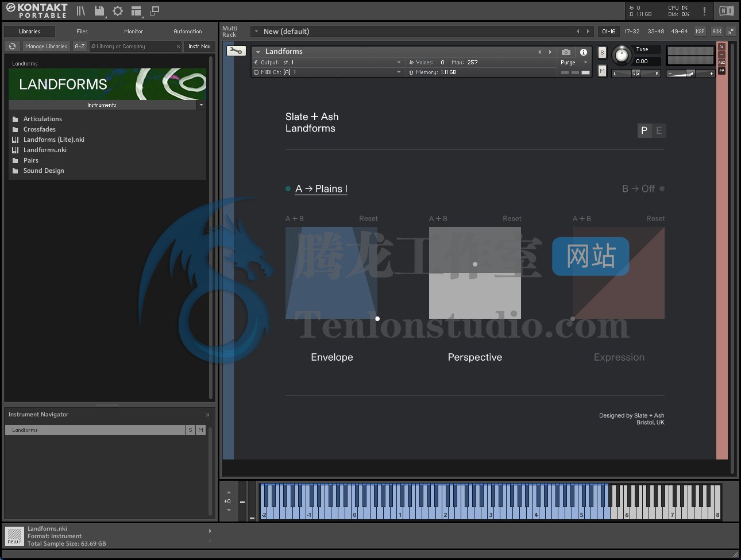Click Manage Libraries button

click(x=46, y=47)
